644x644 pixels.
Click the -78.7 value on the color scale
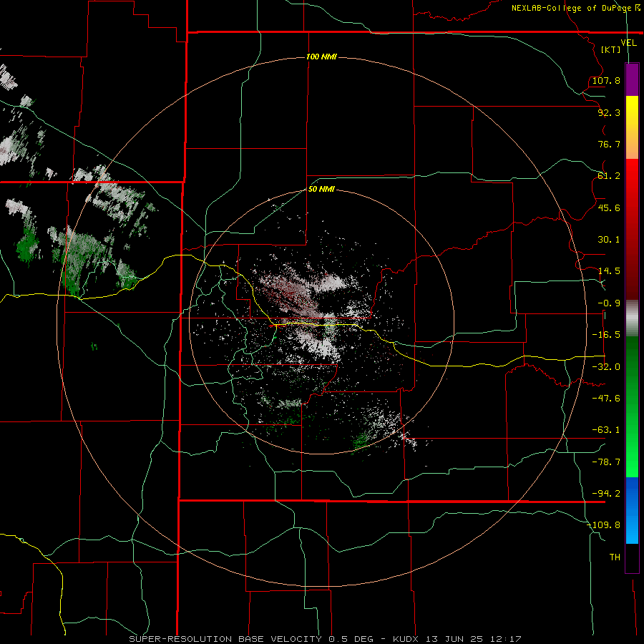tap(606, 462)
